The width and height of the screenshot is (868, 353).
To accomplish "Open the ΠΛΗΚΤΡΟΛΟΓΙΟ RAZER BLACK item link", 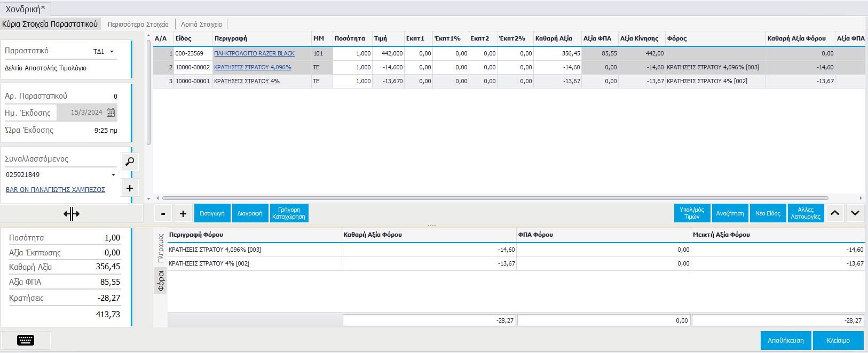I will 254,53.
